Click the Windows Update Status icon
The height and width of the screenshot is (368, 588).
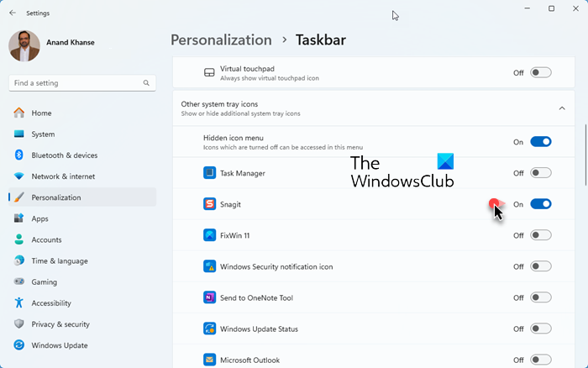point(210,329)
